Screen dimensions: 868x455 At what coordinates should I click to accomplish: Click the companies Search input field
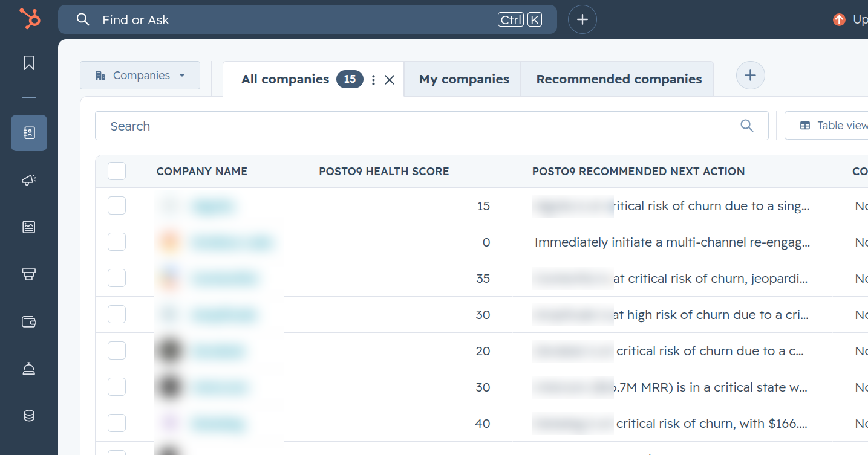pos(431,126)
